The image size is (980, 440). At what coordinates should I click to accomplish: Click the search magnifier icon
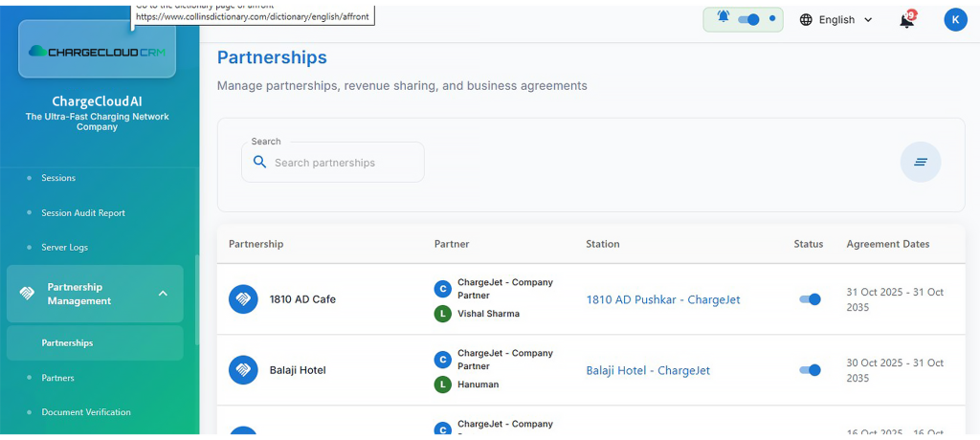259,163
